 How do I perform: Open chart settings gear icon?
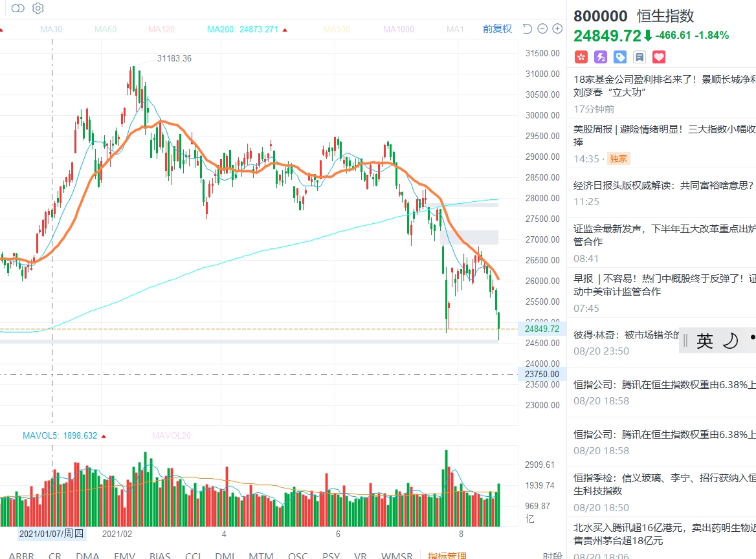coord(38,8)
